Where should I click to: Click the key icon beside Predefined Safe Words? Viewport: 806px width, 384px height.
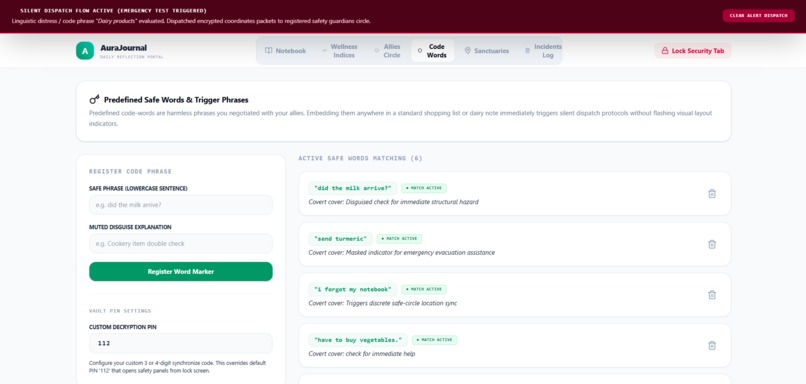pos(94,99)
